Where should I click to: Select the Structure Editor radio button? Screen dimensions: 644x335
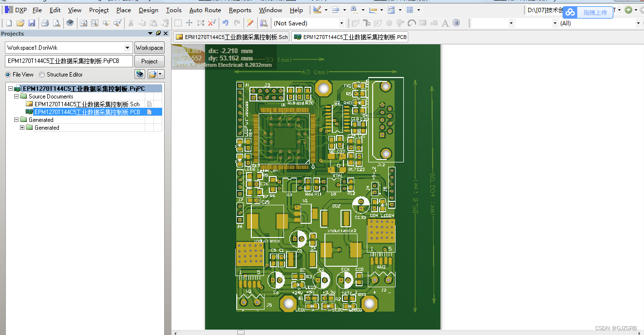coord(42,75)
